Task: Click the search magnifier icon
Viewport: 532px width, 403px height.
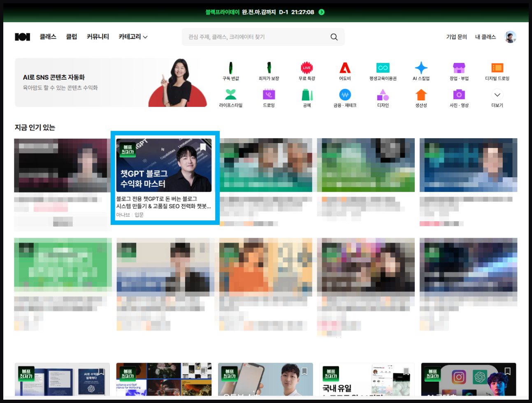Action: 334,37
